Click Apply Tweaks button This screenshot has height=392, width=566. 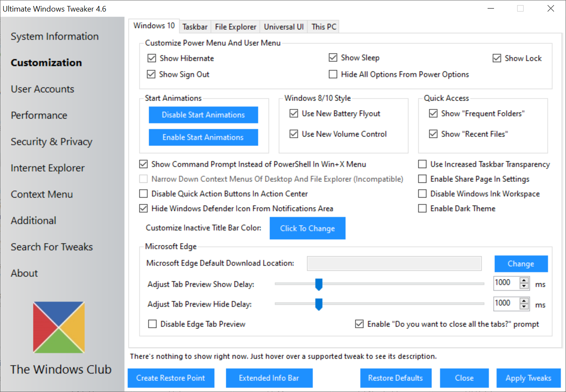click(x=528, y=378)
